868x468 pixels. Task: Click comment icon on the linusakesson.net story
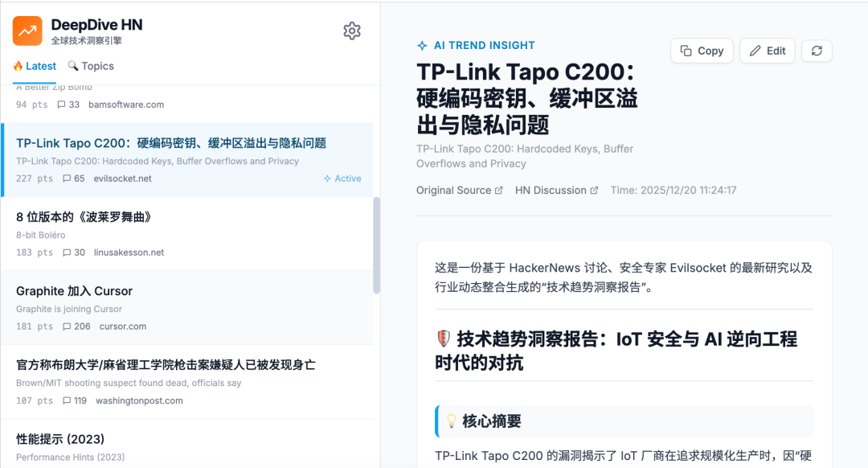(x=67, y=252)
